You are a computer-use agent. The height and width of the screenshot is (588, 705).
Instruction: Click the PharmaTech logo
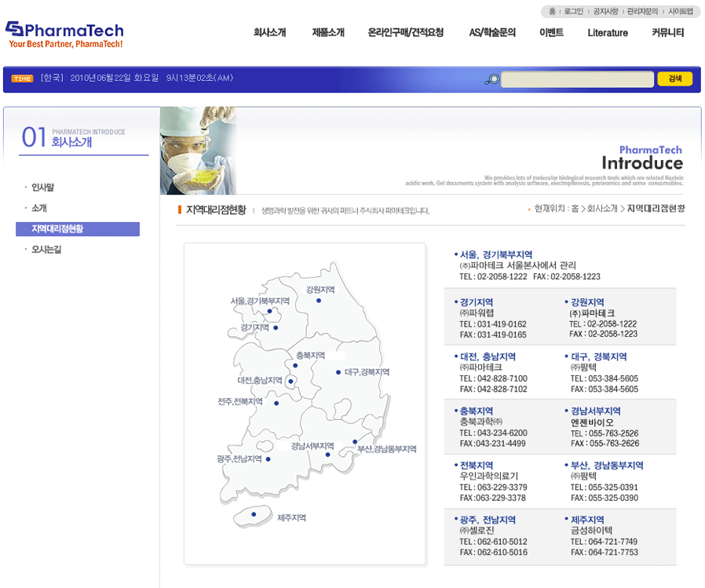tap(64, 35)
